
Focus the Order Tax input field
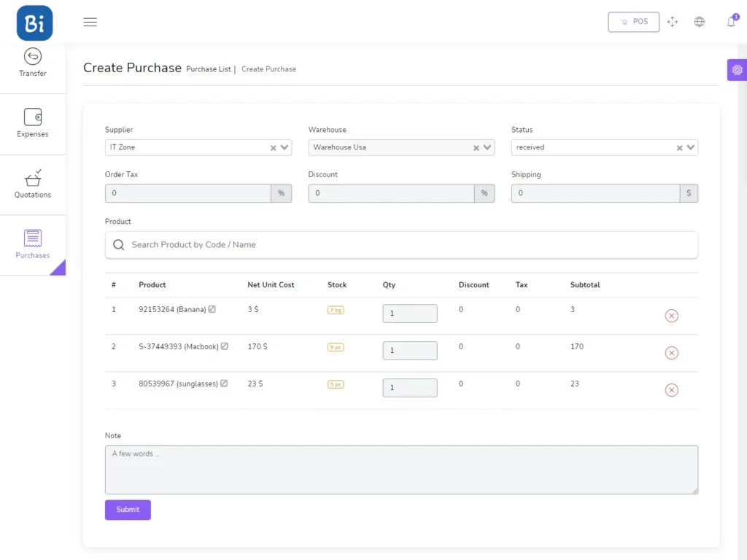188,193
